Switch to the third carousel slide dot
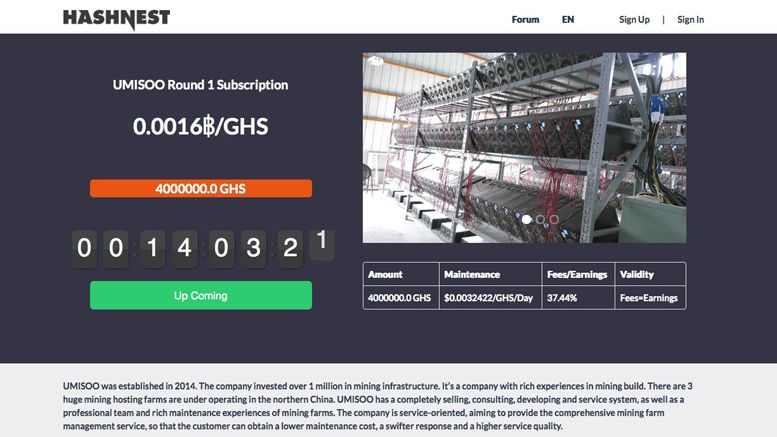Viewport: 777px width, 437px height. point(554,219)
